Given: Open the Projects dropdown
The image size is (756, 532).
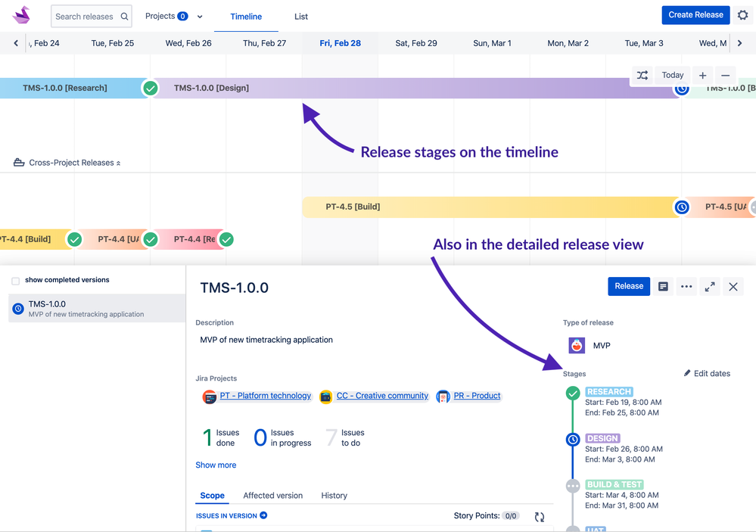Looking at the screenshot, I should 173,17.
